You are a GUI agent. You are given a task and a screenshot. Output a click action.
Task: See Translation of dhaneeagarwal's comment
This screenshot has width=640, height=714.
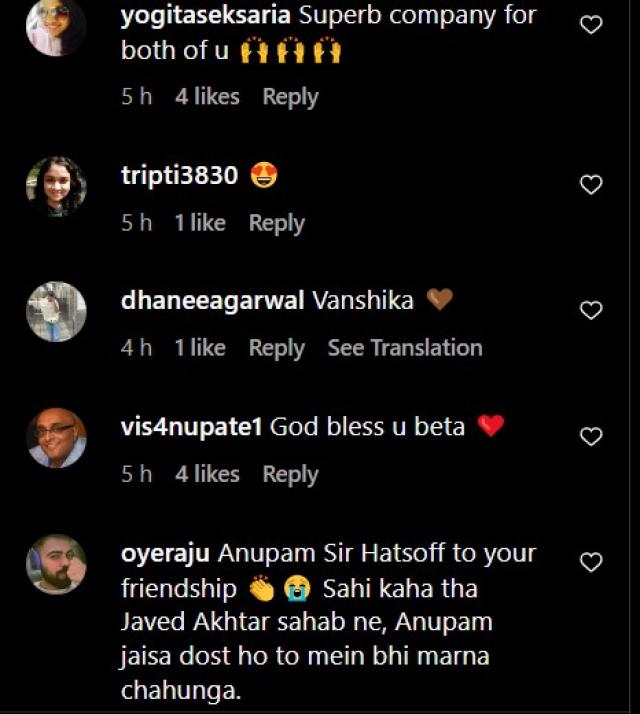point(405,348)
